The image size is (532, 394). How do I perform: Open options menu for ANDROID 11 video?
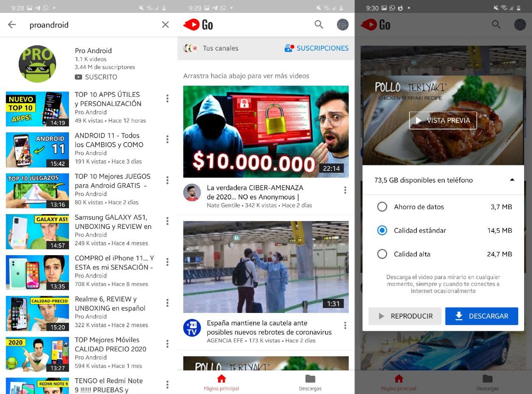pyautogui.click(x=167, y=140)
